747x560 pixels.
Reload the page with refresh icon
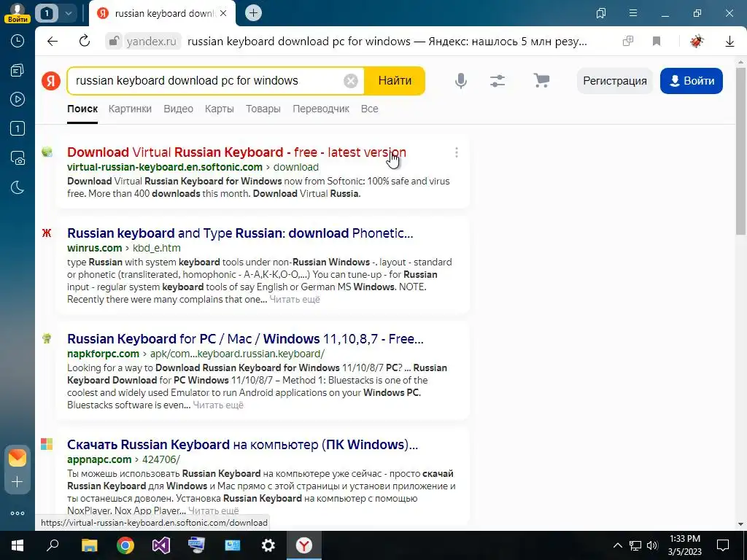[x=85, y=42]
